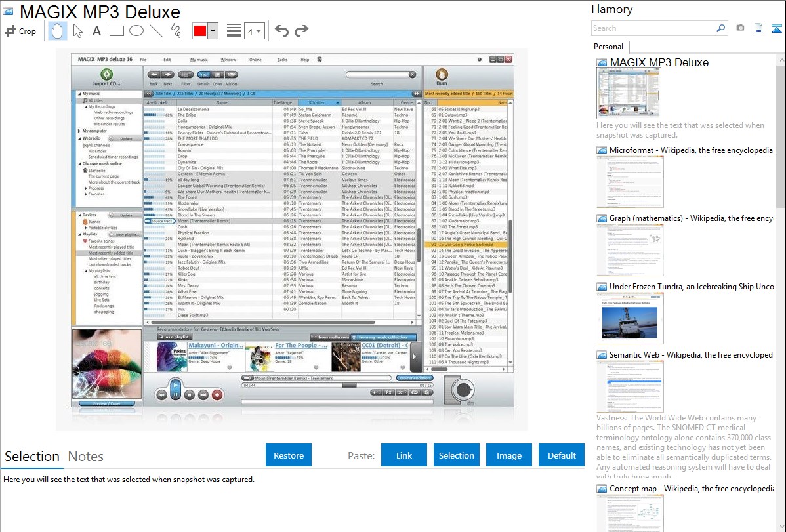Switch to the Notes tab
The image size is (786, 532).
click(86, 457)
